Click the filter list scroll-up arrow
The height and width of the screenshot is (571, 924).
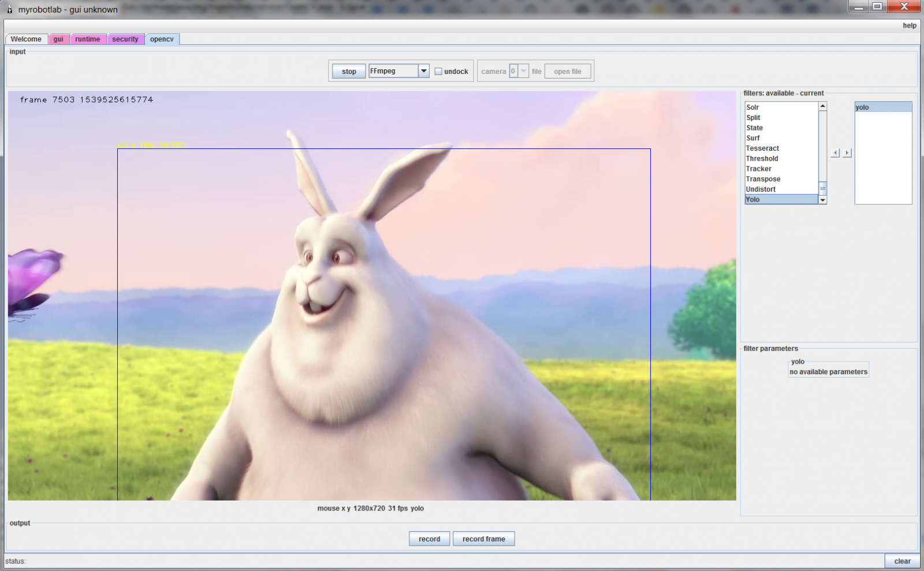(822, 106)
